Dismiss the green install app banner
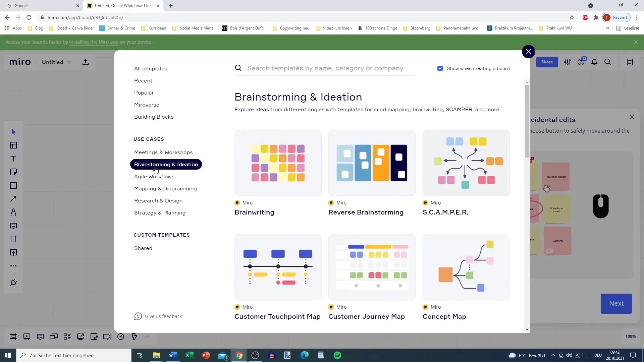The image size is (644, 362). click(x=636, y=42)
